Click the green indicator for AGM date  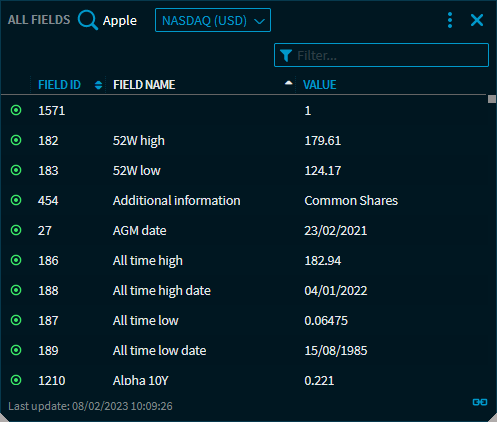(x=16, y=230)
